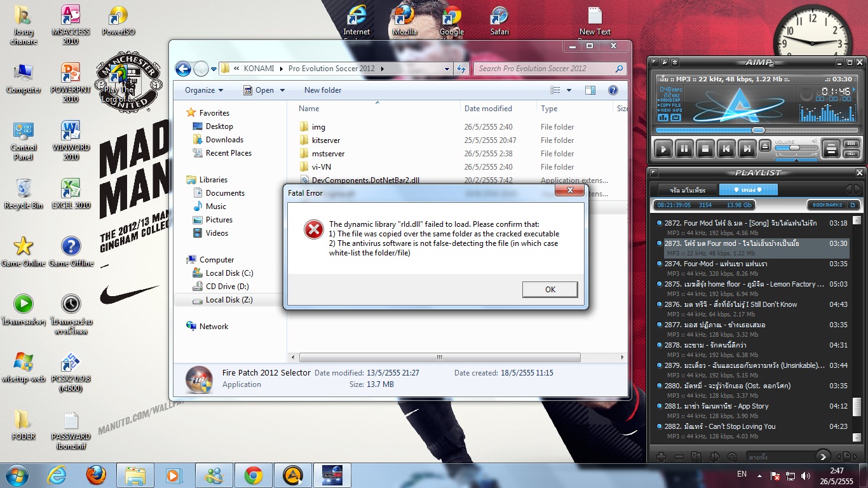This screenshot has height=488, width=868.
Task: Open the change view dropdown arrow
Action: click(x=569, y=90)
